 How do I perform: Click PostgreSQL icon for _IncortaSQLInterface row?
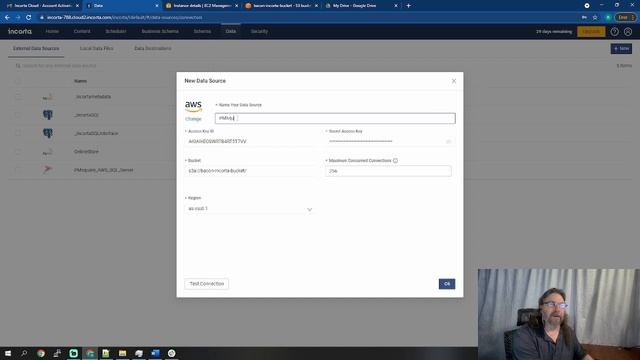point(48,133)
